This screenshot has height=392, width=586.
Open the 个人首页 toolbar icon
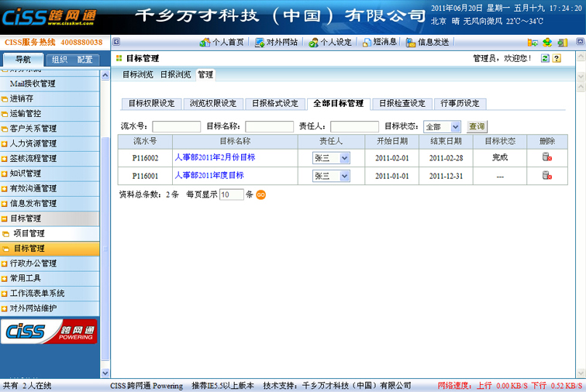(222, 42)
